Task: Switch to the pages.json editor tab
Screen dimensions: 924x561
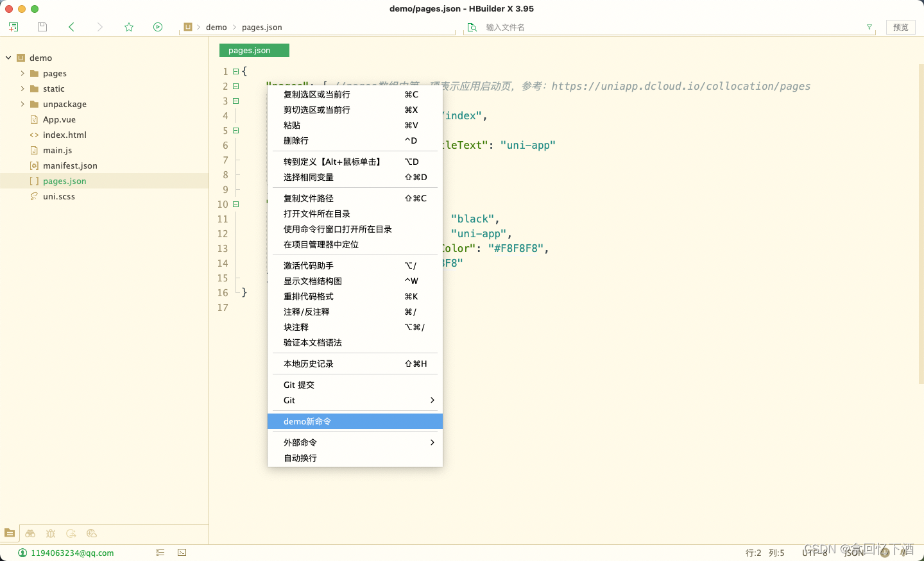Action: click(x=254, y=50)
